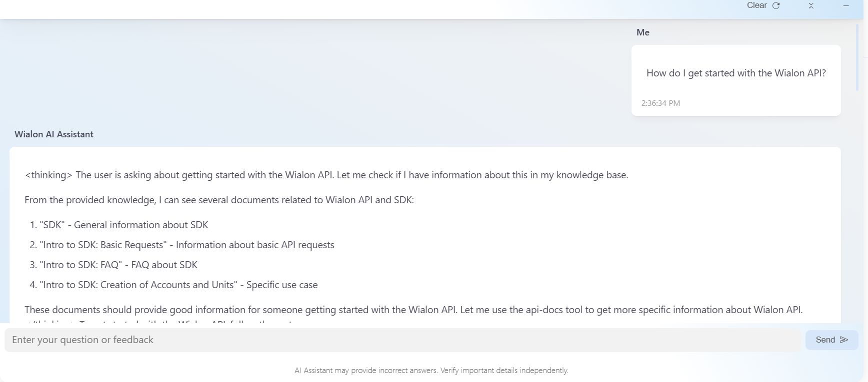Click the Send button label
The height and width of the screenshot is (382, 868).
(x=825, y=340)
